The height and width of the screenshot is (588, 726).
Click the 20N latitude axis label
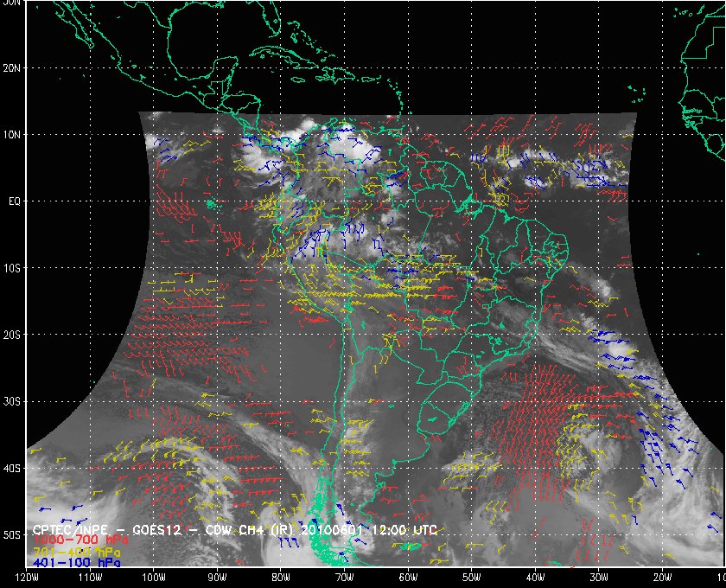[x=12, y=67]
